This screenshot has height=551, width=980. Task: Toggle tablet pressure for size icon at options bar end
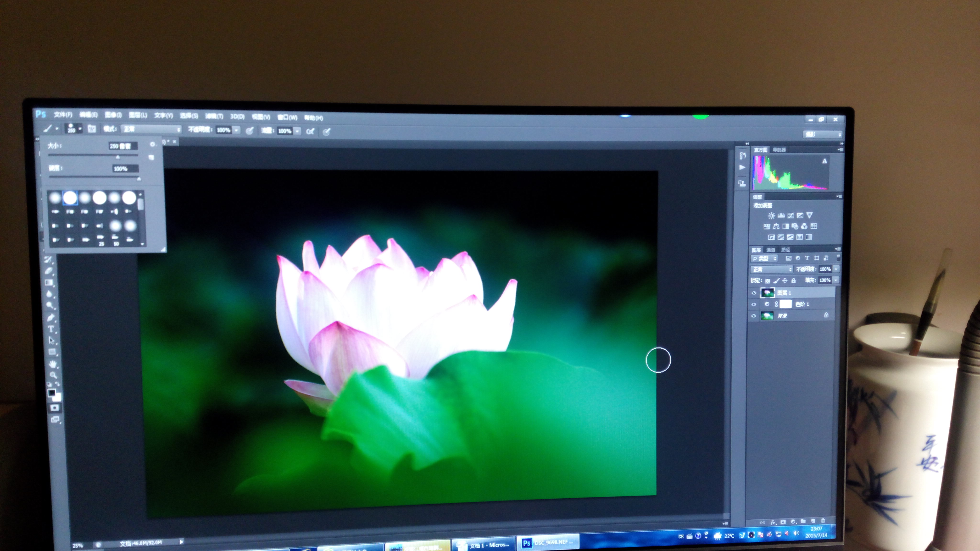[326, 132]
